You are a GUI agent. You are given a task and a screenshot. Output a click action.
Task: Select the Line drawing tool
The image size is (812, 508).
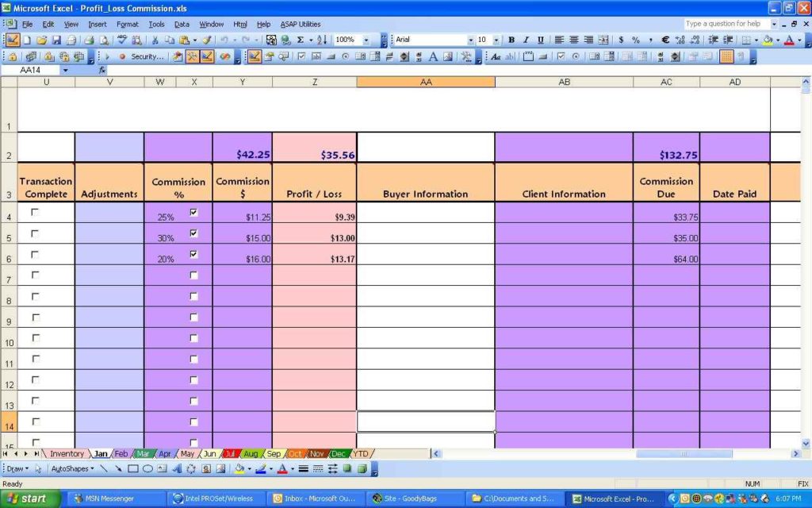[x=104, y=468]
